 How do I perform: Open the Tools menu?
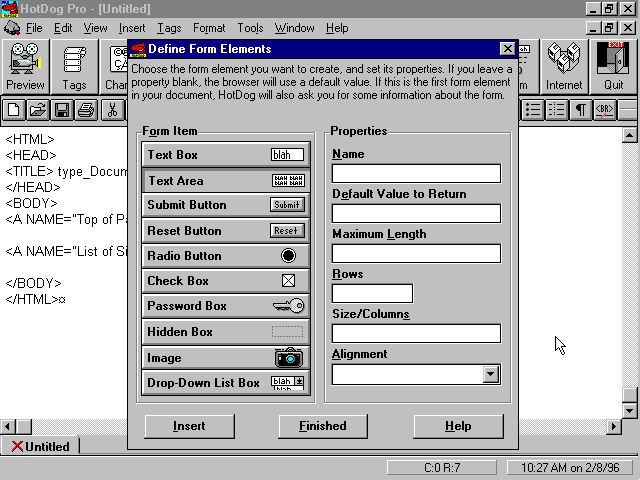tap(250, 28)
